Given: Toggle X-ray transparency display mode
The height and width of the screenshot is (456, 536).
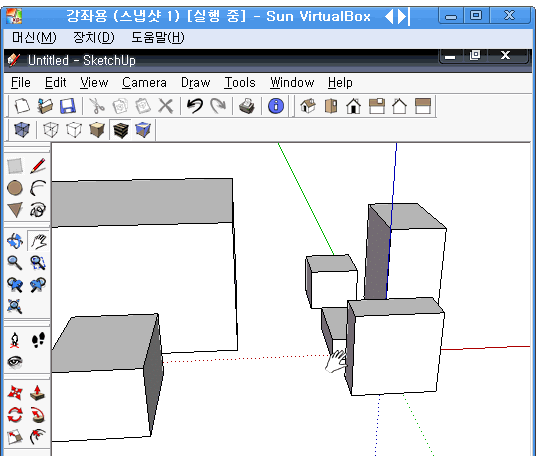Looking at the screenshot, I should coord(22,130).
